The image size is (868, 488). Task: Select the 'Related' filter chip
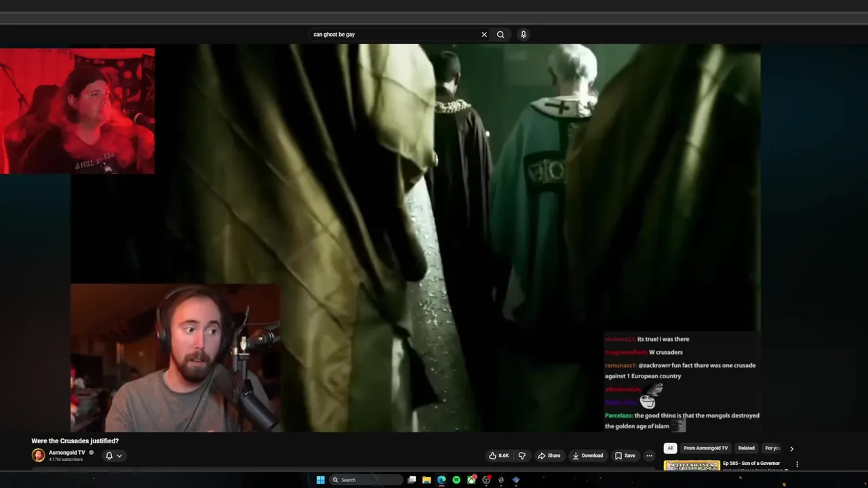pyautogui.click(x=746, y=448)
